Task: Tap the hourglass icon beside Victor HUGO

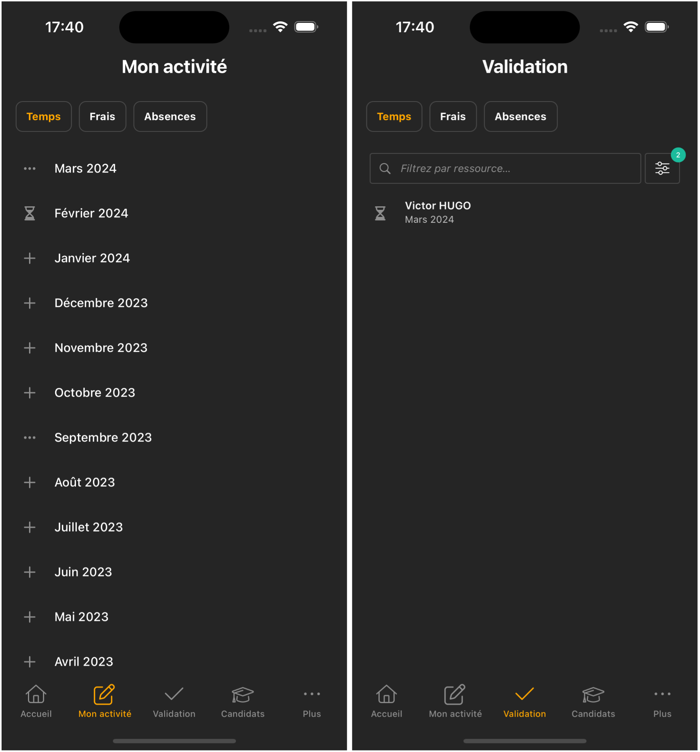Action: (380, 214)
